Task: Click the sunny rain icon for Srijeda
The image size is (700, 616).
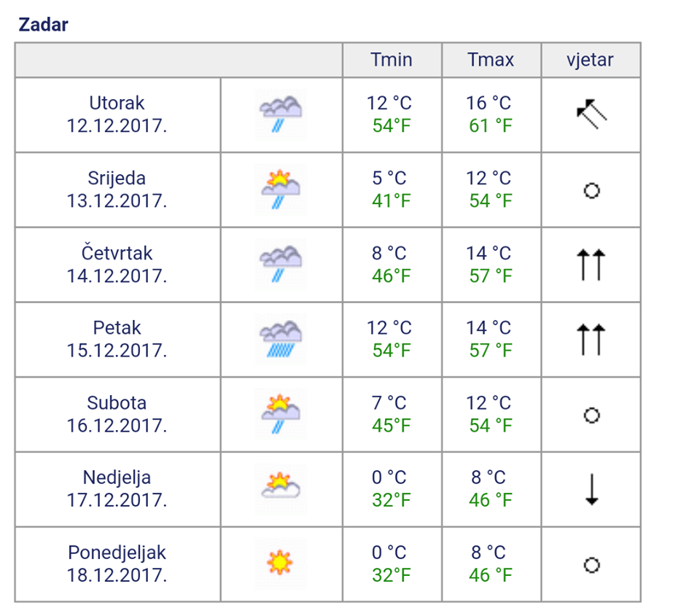Action: [x=281, y=190]
